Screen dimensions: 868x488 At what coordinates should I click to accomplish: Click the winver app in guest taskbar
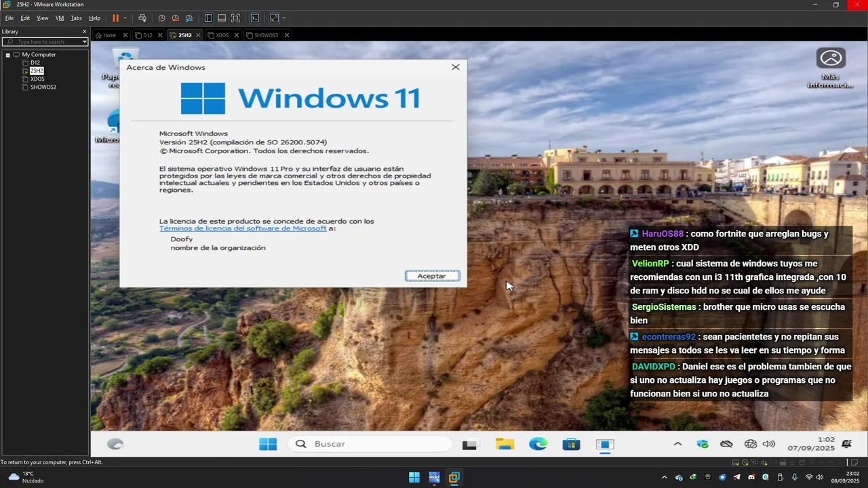pos(605,444)
